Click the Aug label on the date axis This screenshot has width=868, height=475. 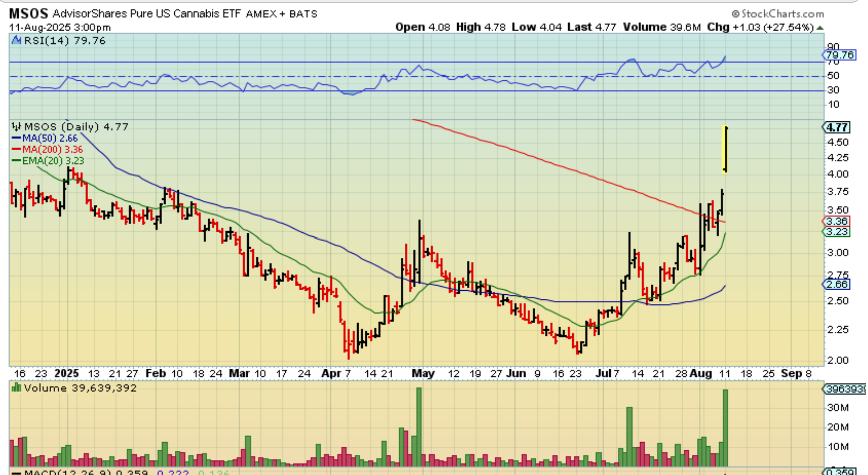pyautogui.click(x=701, y=373)
